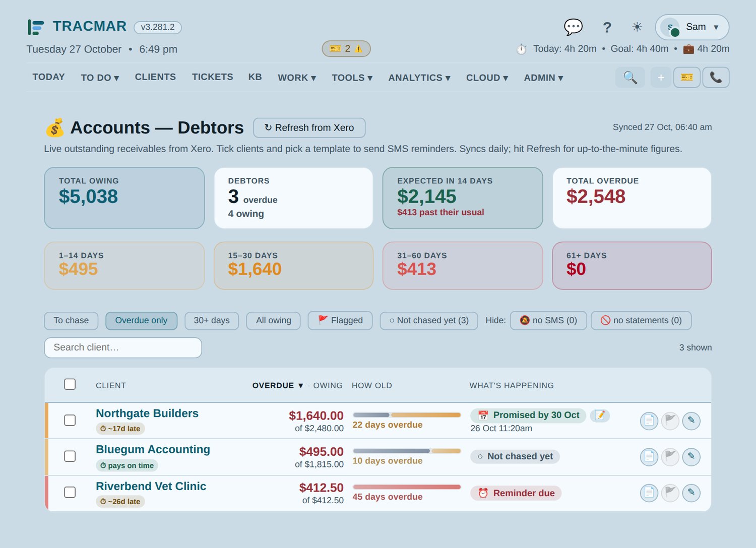
Task: Open the ticket icon button beside the phone
Action: pos(687,78)
